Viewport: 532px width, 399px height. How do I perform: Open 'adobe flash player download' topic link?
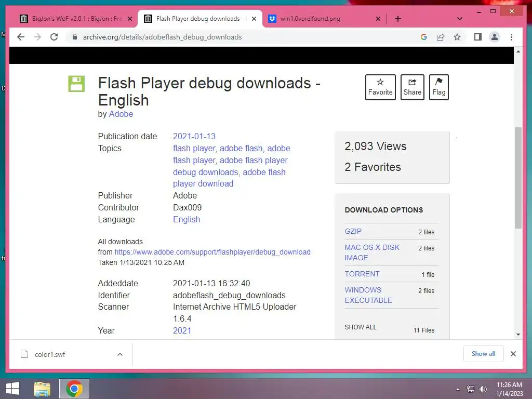[229, 178]
